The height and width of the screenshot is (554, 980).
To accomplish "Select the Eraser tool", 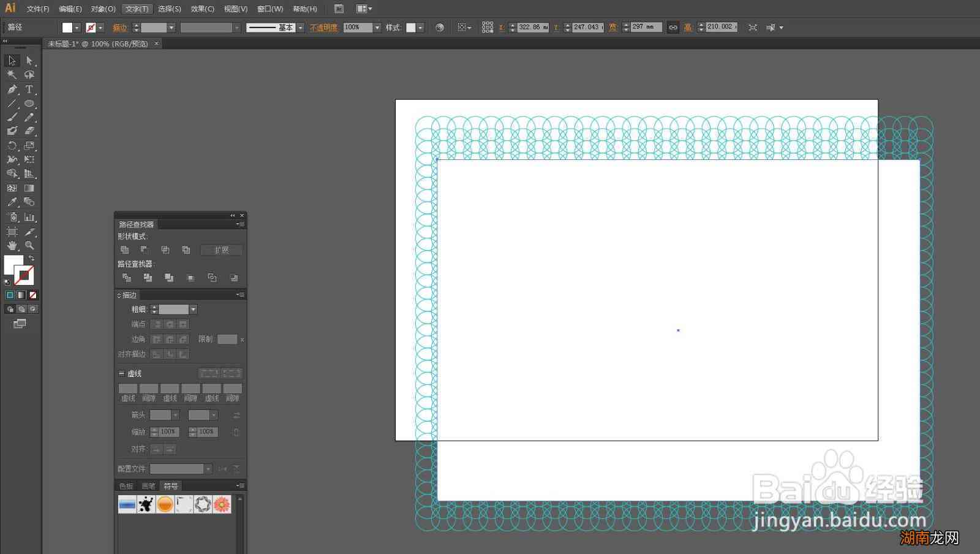I will pyautogui.click(x=29, y=131).
